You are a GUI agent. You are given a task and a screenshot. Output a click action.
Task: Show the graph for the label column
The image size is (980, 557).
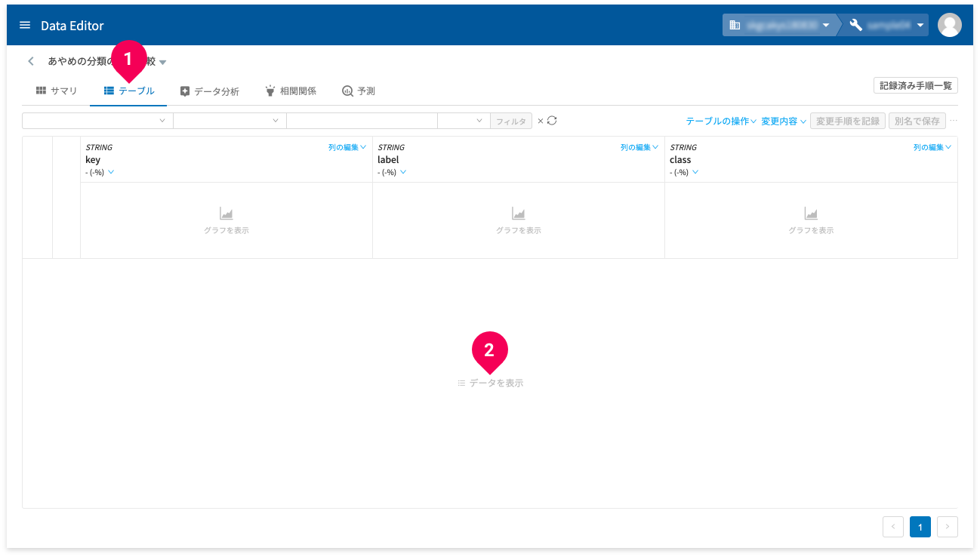(x=519, y=221)
